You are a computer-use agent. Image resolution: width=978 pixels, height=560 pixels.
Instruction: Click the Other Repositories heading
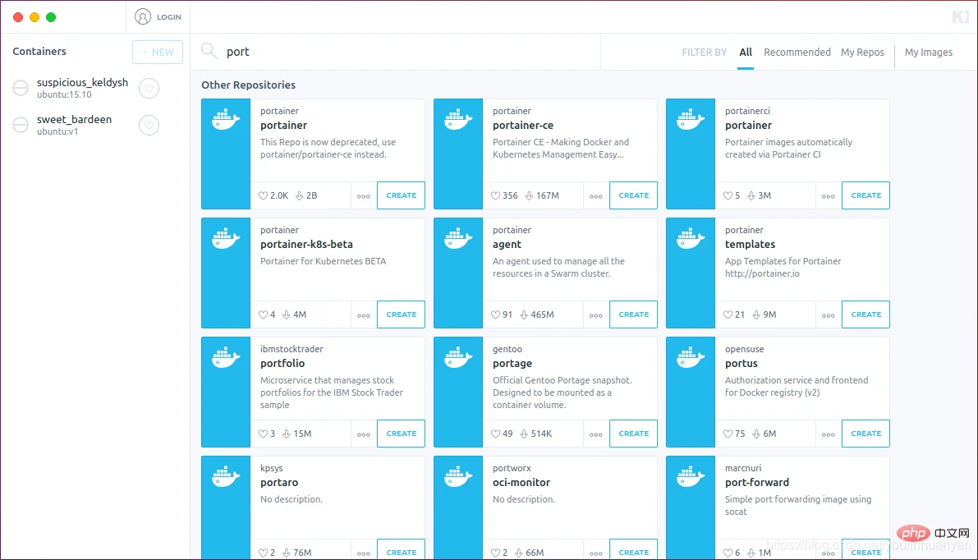248,85
